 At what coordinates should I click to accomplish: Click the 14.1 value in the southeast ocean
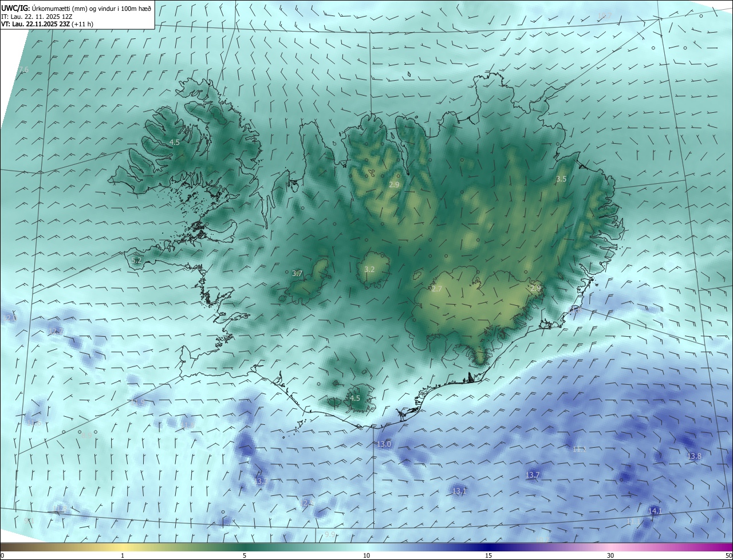(x=655, y=511)
